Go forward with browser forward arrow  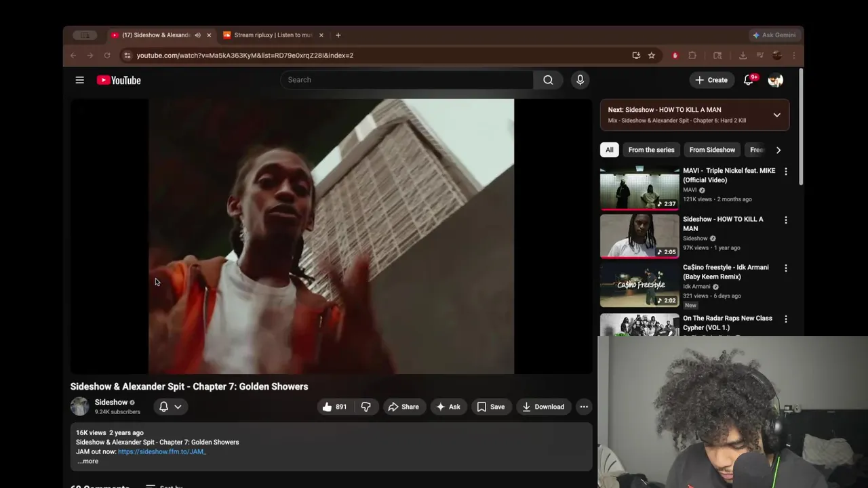[x=90, y=56]
